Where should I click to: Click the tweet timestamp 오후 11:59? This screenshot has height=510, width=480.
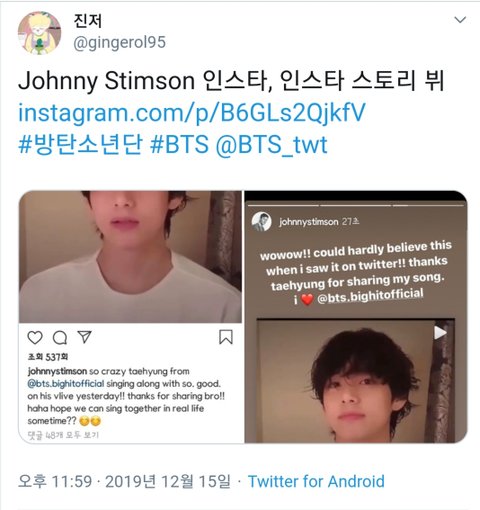55,482
